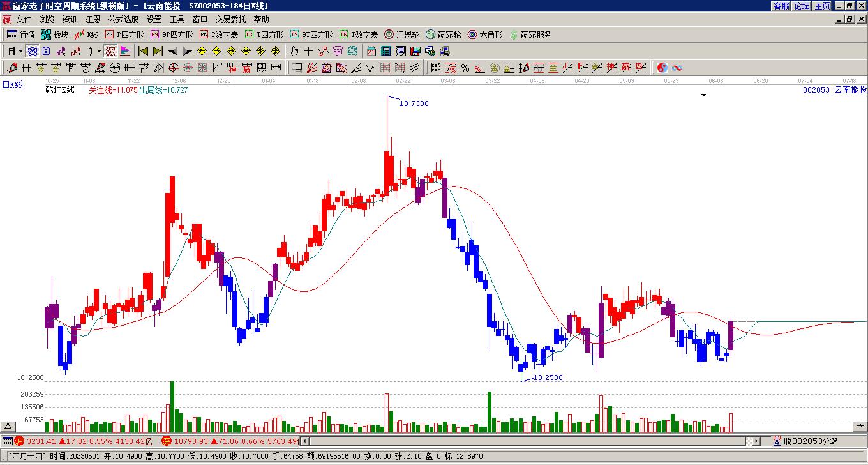Image resolution: width=868 pixels, height=465 pixels.
Task: Click the red-blue yin-yang icon
Action: pos(662,68)
